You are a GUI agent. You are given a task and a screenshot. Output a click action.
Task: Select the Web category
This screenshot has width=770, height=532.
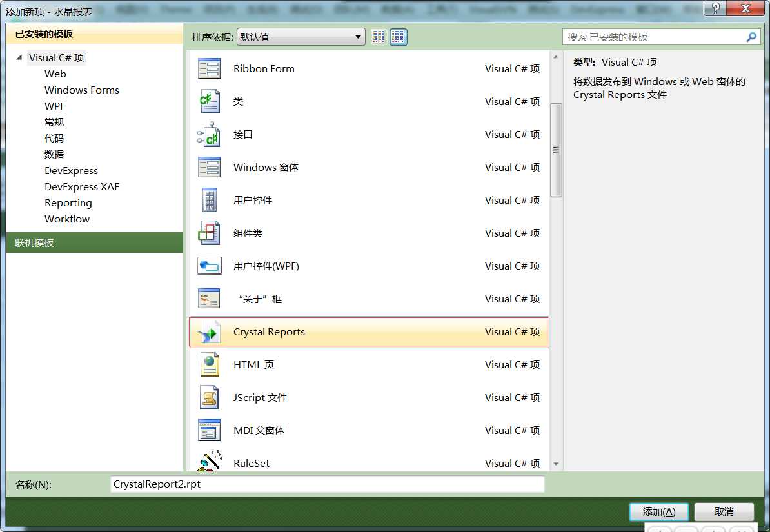[x=55, y=74]
